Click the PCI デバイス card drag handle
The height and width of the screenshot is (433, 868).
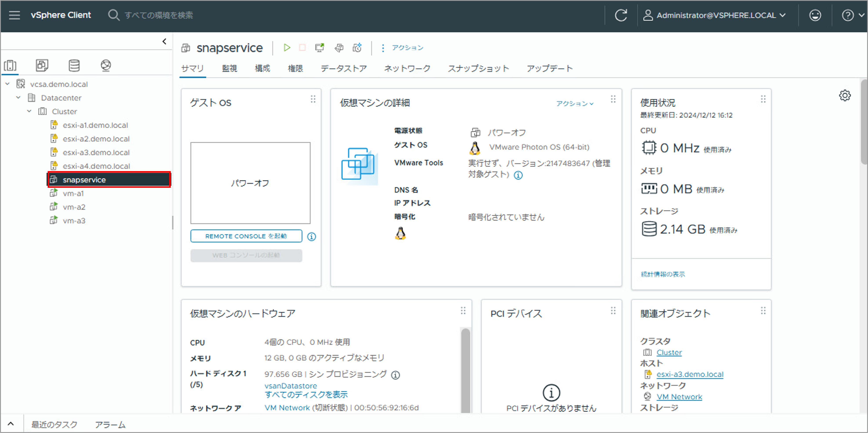click(613, 311)
